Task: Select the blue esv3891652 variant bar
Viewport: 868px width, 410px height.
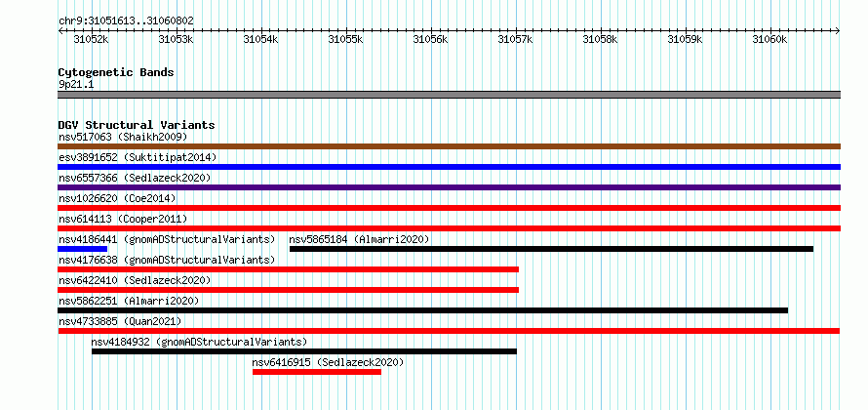Action: pos(449,167)
